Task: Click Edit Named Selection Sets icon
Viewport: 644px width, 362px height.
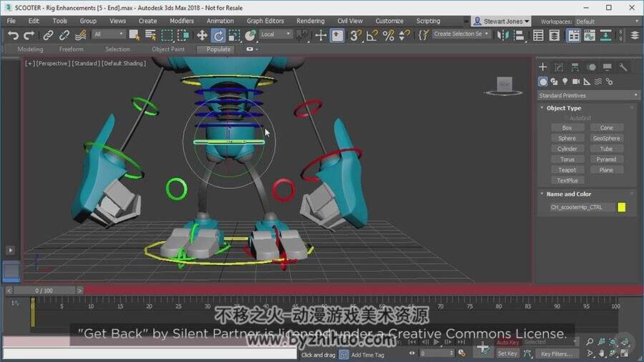Action: pos(424,36)
